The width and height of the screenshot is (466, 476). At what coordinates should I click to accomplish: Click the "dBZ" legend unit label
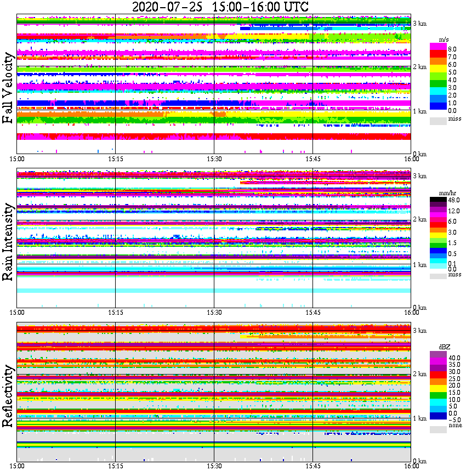(445, 347)
